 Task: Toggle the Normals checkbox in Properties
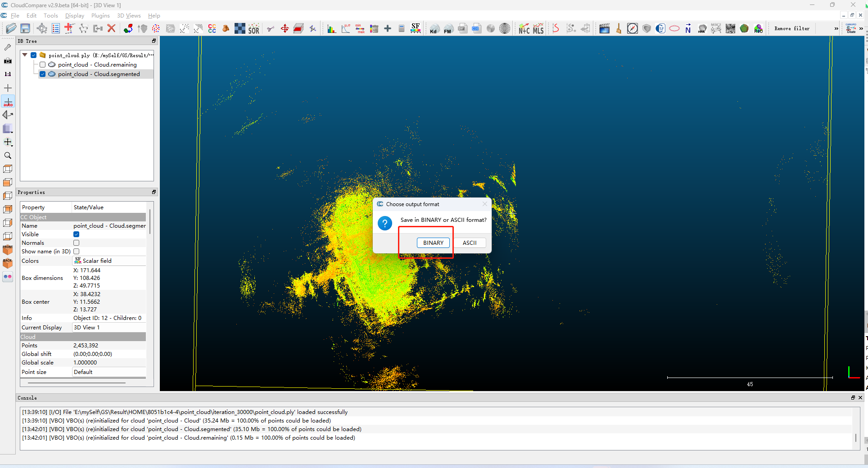(77, 243)
